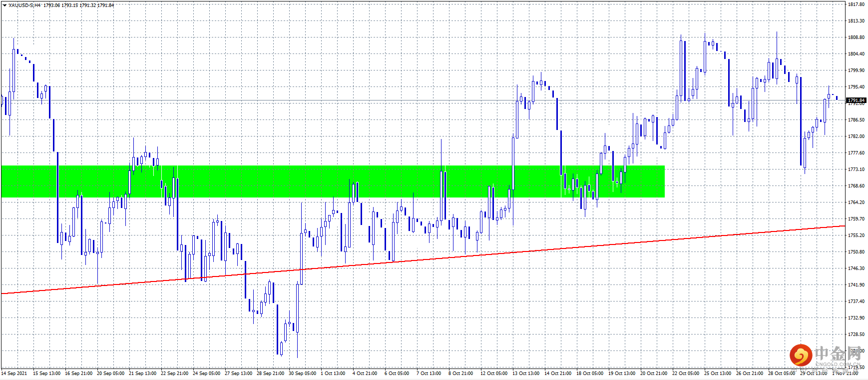
Task: Click the 1732.90 price axis label
Action: [856, 318]
